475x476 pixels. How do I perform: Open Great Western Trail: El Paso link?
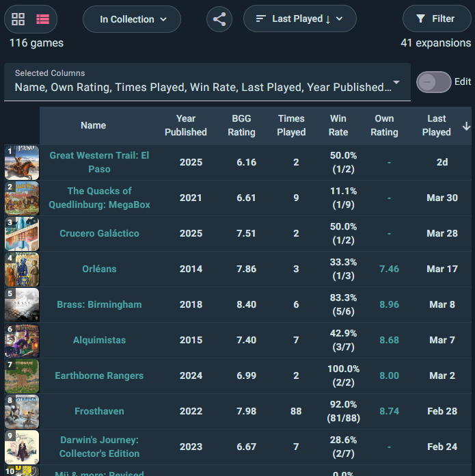point(99,162)
